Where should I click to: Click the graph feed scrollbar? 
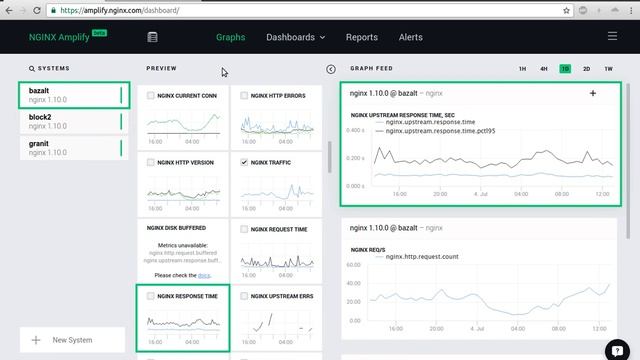point(628,161)
